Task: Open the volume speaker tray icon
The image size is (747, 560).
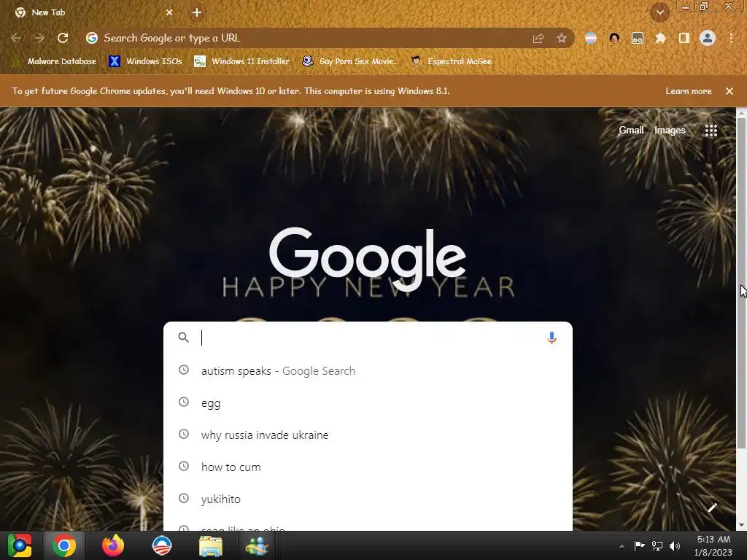Action: click(675, 545)
